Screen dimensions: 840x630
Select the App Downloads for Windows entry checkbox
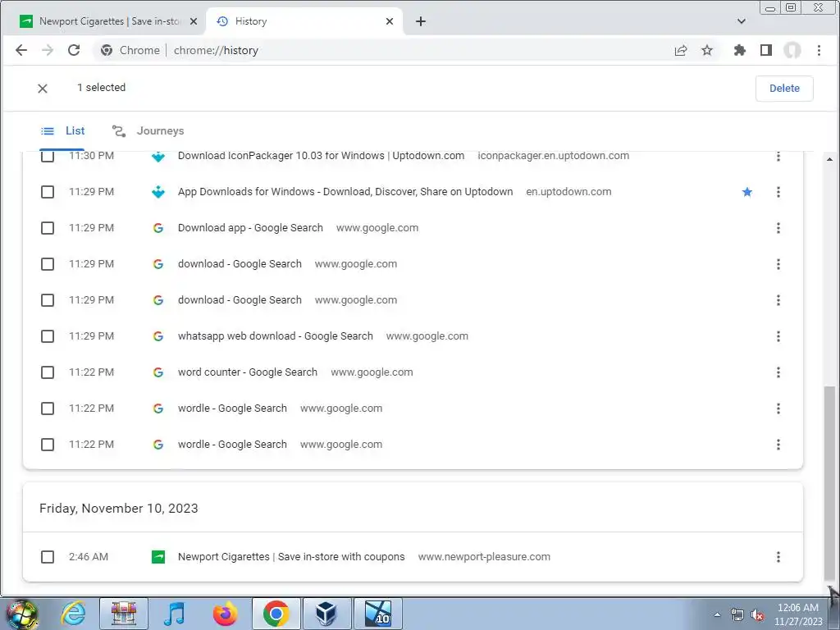(48, 192)
